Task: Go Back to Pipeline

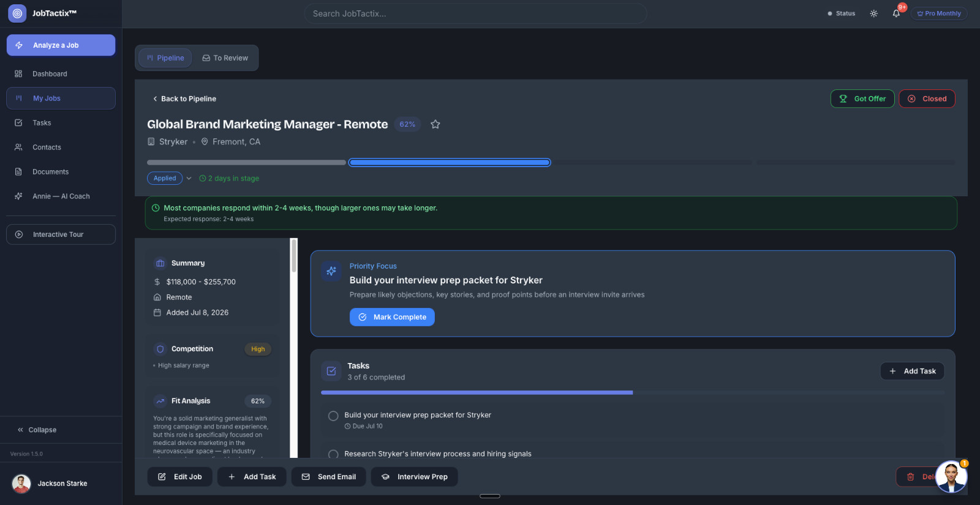Action: coord(184,99)
